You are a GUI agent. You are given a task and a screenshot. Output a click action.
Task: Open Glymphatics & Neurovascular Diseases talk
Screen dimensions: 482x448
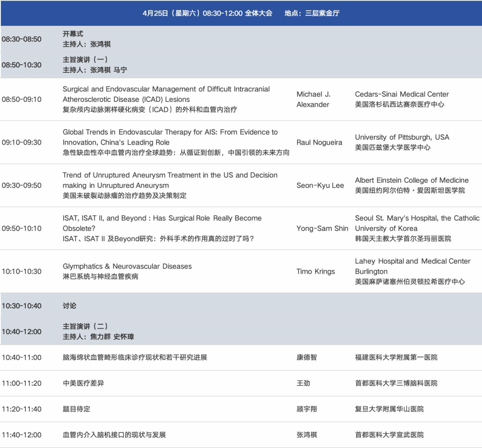(x=127, y=266)
